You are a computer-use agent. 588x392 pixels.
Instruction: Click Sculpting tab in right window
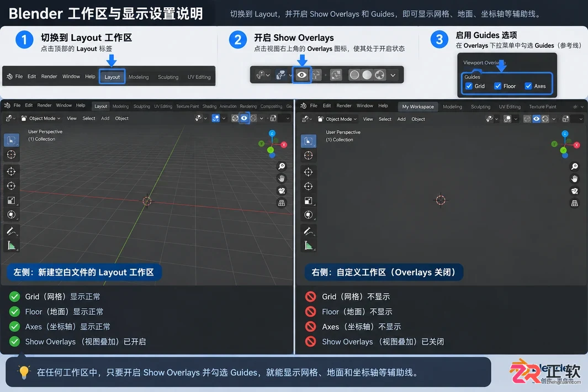coord(480,107)
